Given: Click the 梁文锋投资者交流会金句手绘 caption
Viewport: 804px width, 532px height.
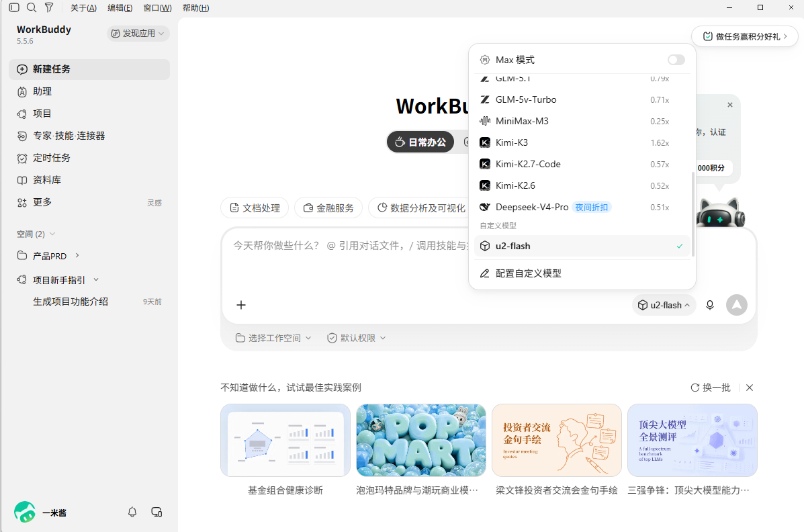Looking at the screenshot, I should click(556, 490).
